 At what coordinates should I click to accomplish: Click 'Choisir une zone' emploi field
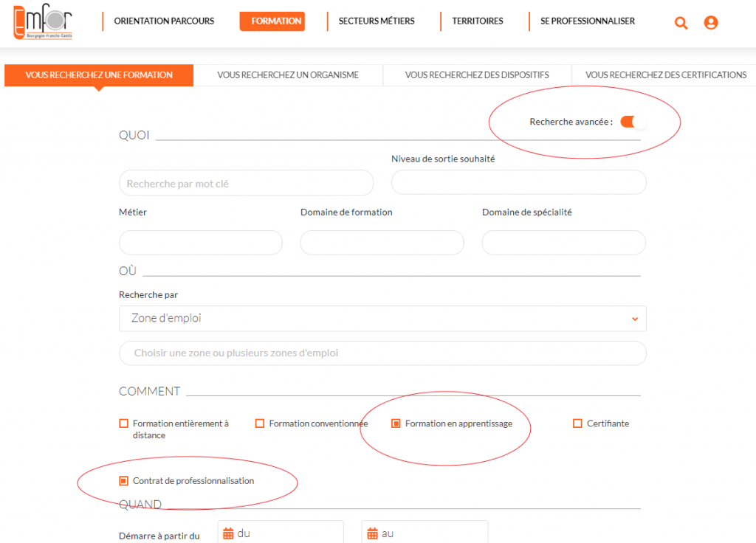tap(382, 353)
